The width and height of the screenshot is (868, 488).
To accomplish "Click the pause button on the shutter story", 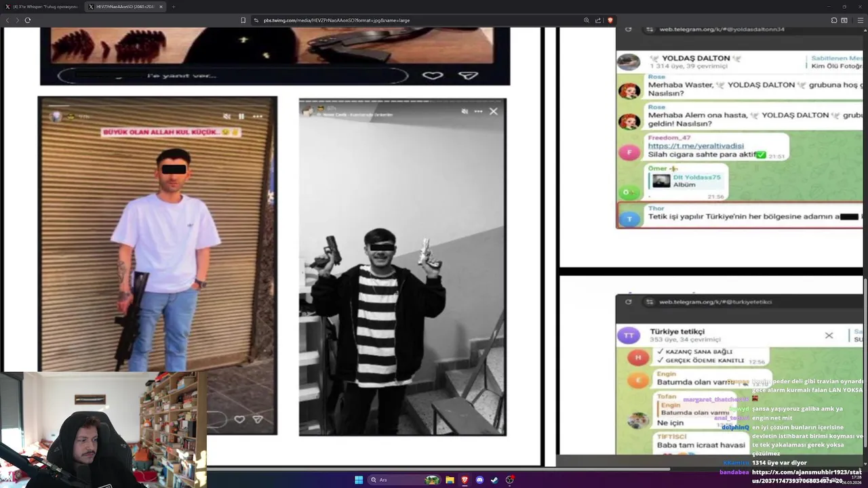I will tap(241, 117).
